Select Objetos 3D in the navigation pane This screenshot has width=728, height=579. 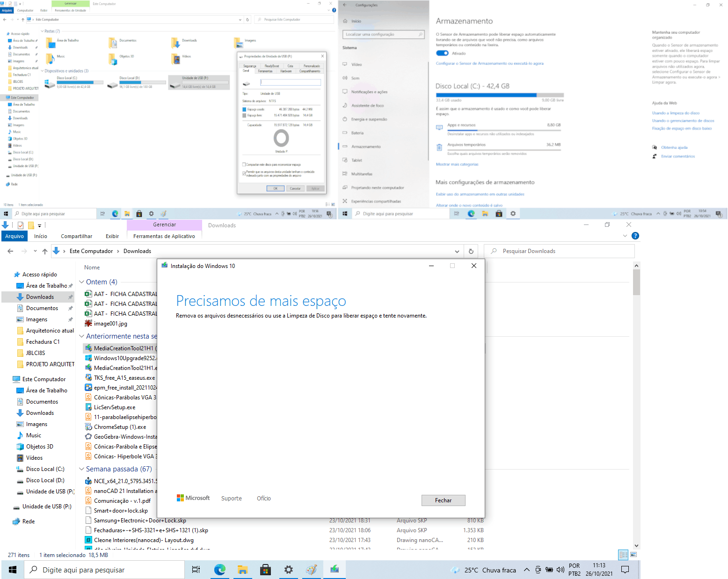pos(39,447)
